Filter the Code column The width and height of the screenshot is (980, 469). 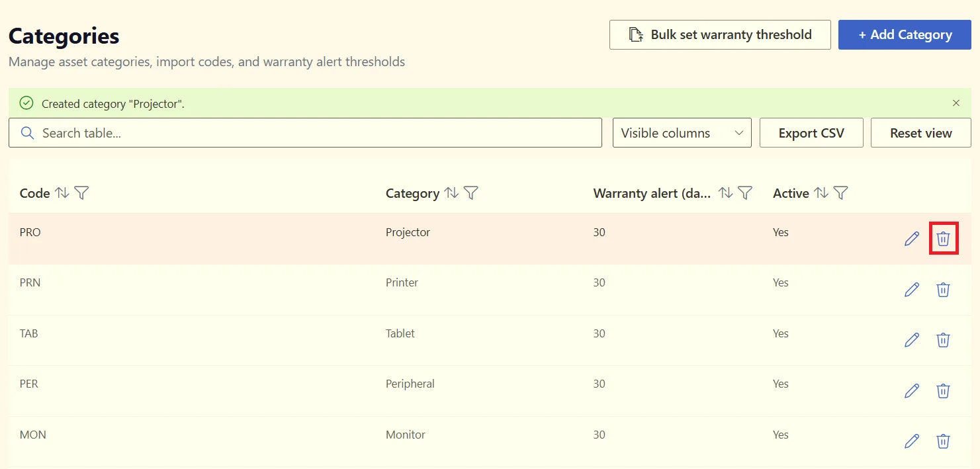81,192
